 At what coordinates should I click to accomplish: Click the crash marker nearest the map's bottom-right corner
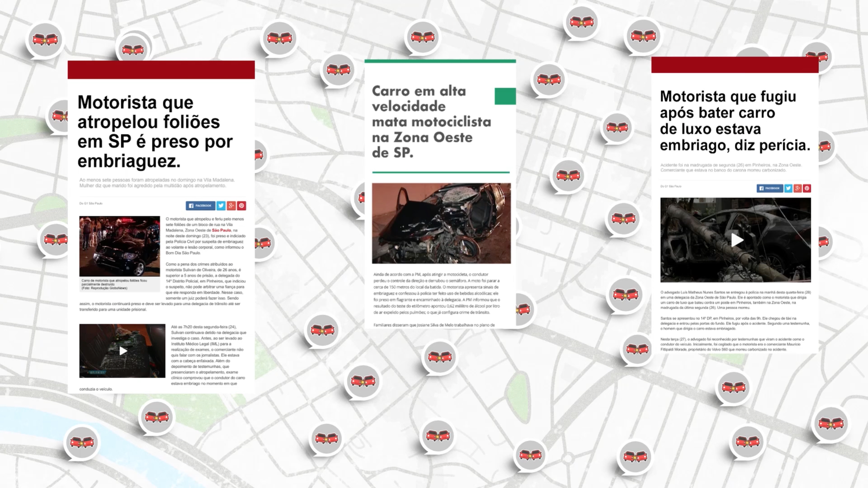(830, 423)
